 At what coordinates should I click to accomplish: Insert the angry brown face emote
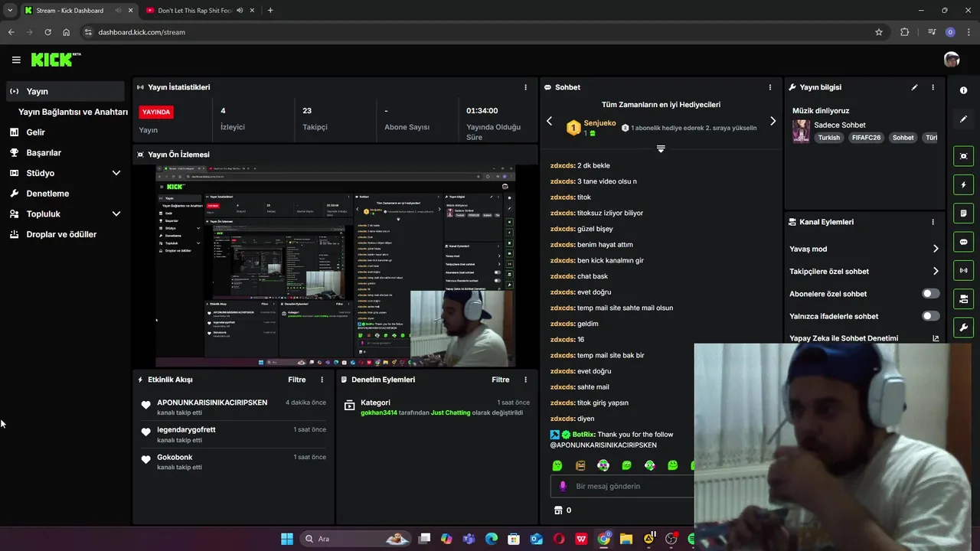pyautogui.click(x=580, y=465)
